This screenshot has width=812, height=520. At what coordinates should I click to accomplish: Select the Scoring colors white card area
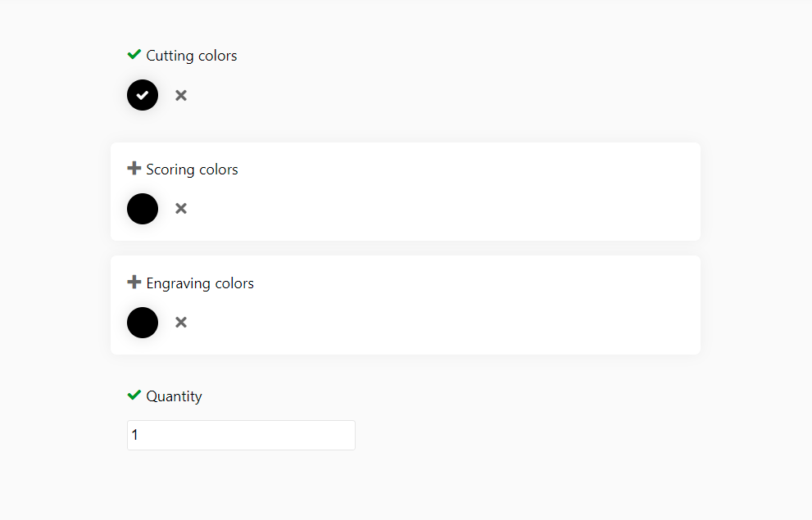pyautogui.click(x=406, y=192)
